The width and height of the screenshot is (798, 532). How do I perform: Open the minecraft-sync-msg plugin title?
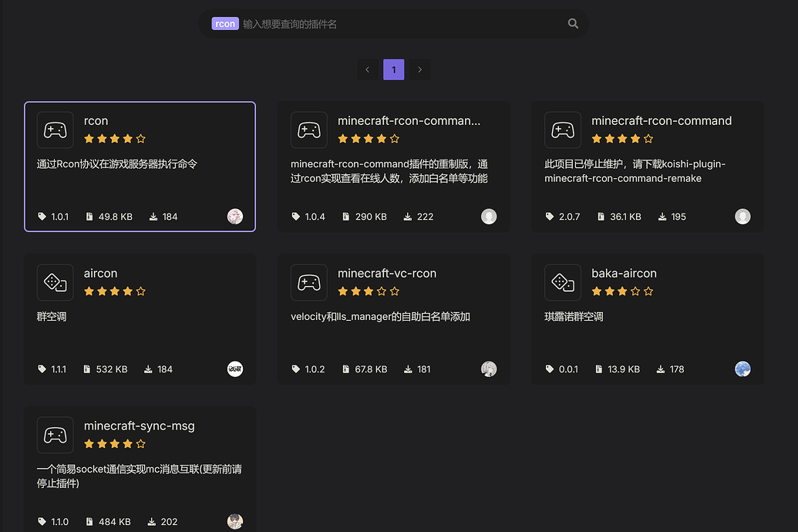139,426
